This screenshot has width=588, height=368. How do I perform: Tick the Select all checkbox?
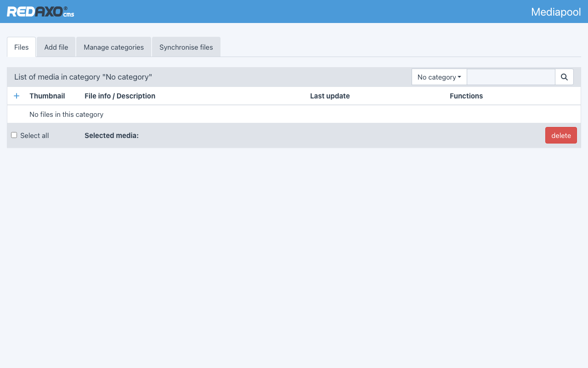(14, 135)
